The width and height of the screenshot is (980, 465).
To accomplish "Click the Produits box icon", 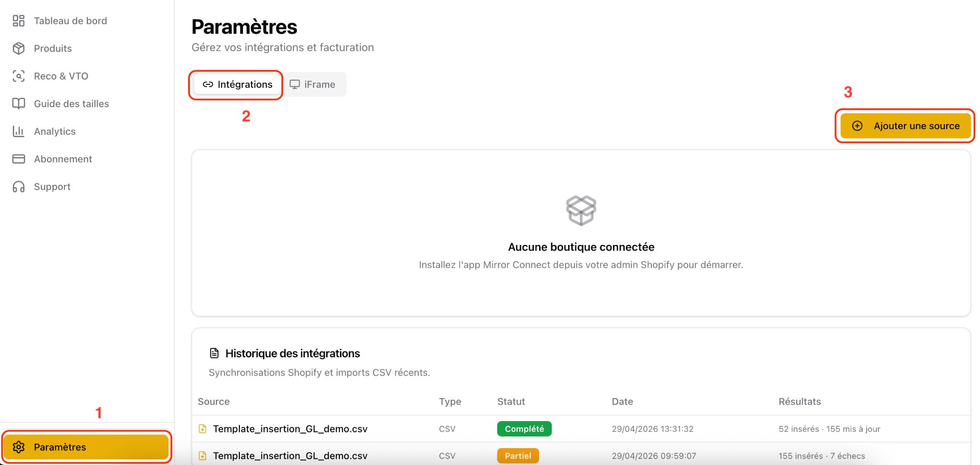I will (18, 48).
